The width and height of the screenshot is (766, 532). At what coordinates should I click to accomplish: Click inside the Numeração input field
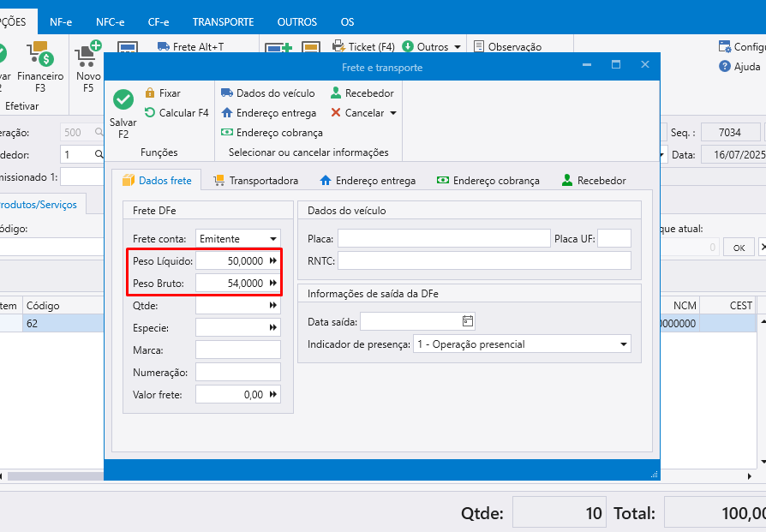238,372
